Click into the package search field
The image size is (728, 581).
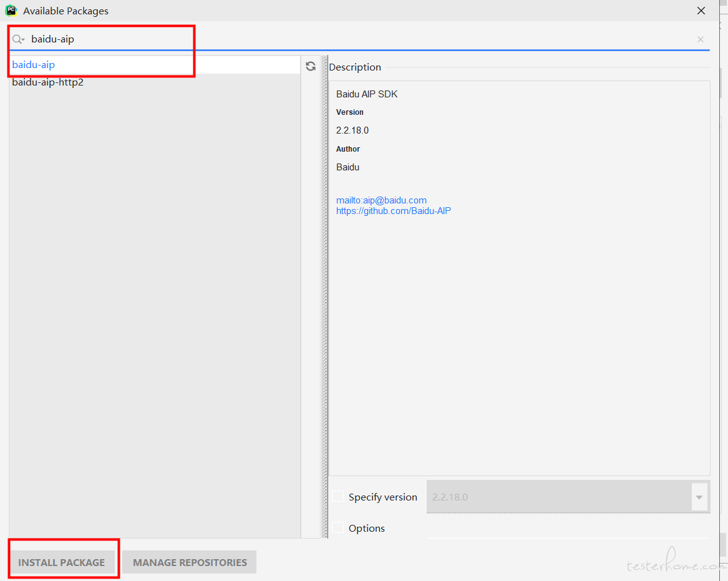point(360,39)
